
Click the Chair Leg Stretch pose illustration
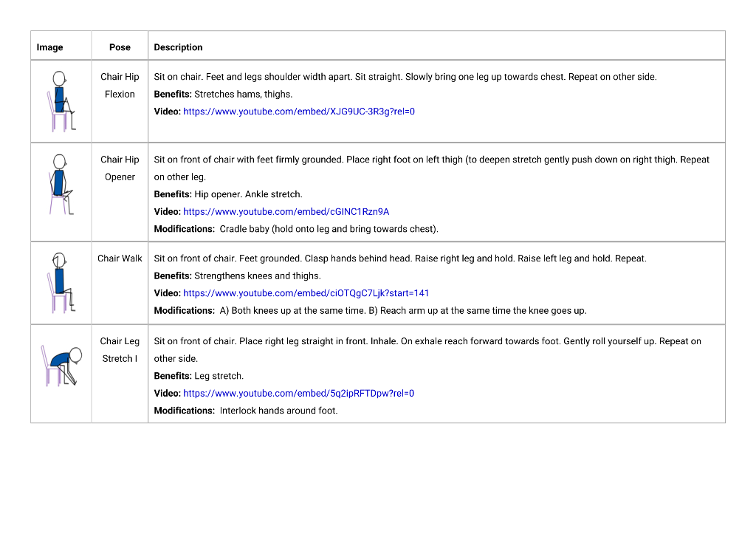coord(62,366)
